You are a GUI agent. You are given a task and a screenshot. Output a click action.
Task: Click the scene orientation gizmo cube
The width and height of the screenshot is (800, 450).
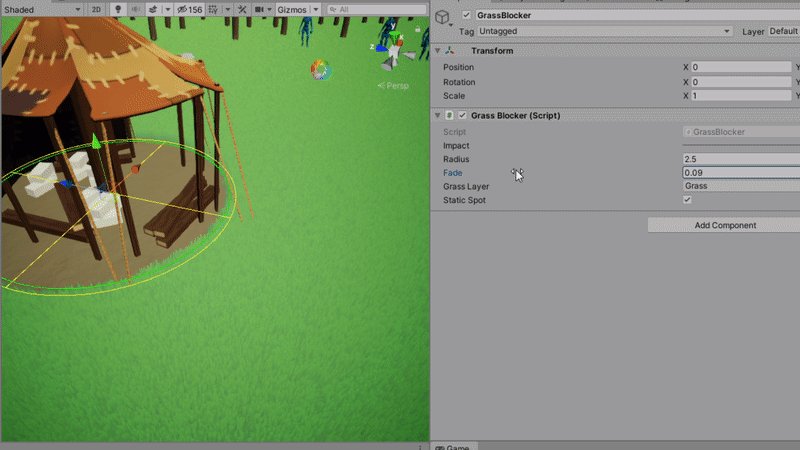pyautogui.click(x=394, y=51)
